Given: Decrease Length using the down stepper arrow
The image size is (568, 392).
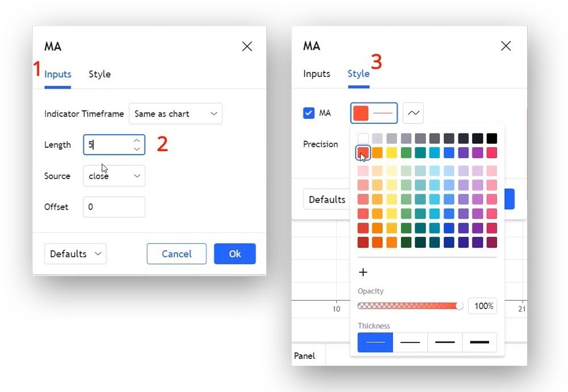Looking at the screenshot, I should point(136,149).
